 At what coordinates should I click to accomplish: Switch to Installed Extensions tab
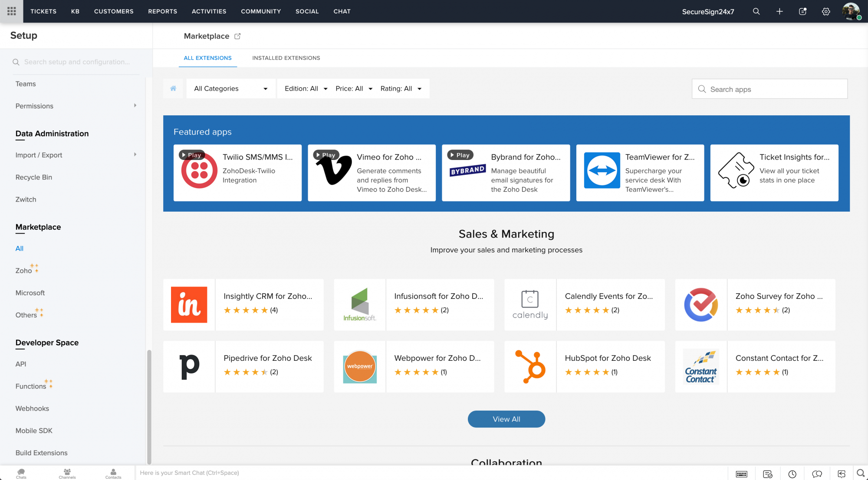[286, 58]
